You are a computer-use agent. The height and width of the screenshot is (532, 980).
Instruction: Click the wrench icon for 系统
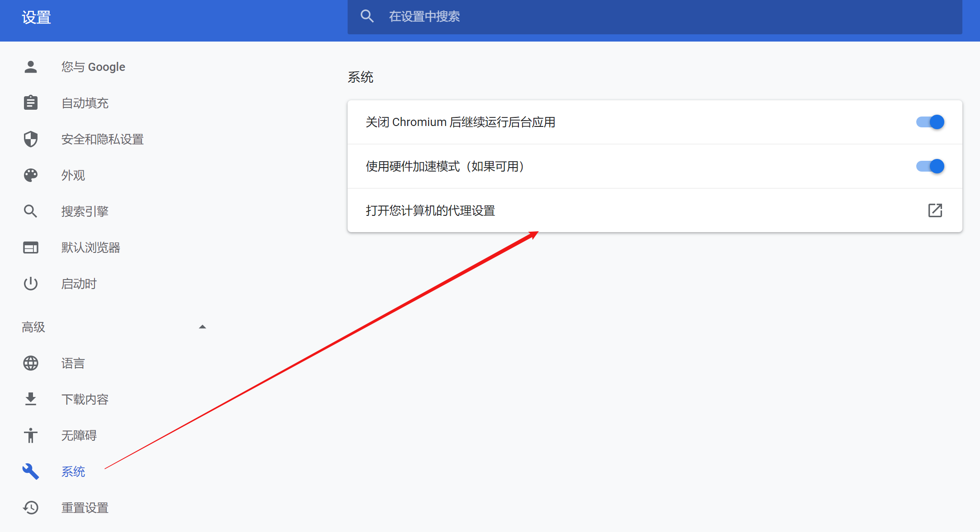point(31,471)
